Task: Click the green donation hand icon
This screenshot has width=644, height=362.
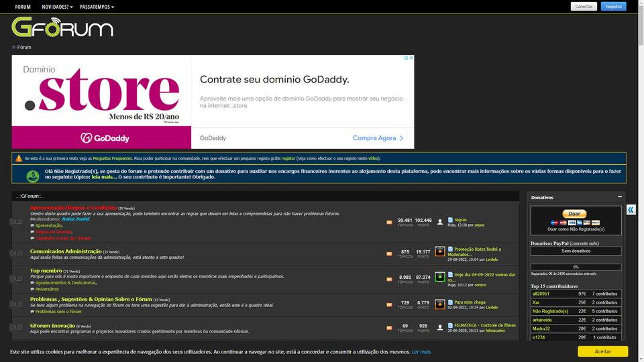Action: tap(32, 176)
